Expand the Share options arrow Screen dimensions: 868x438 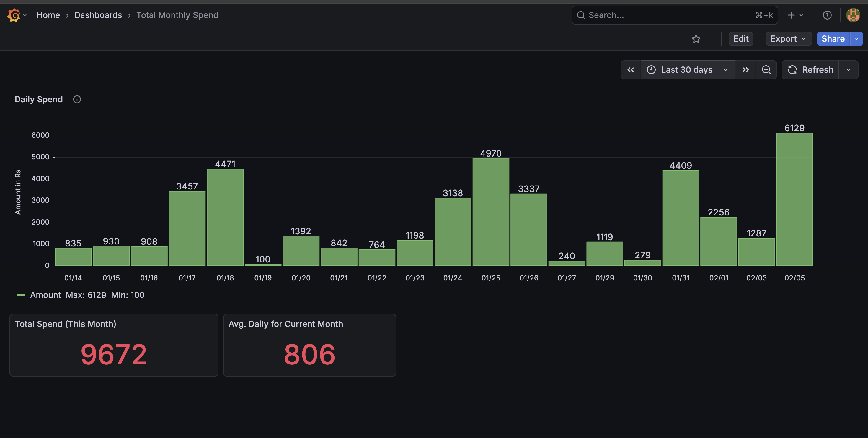click(856, 39)
